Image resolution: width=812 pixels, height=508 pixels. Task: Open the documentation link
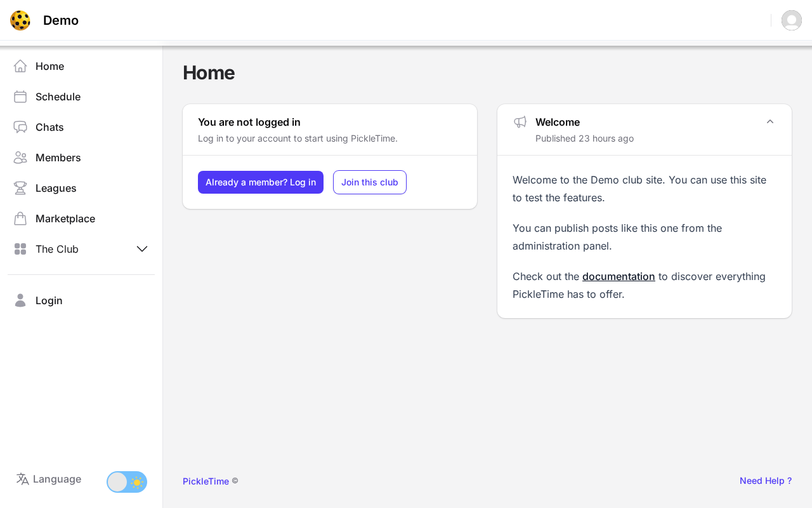coord(619,276)
